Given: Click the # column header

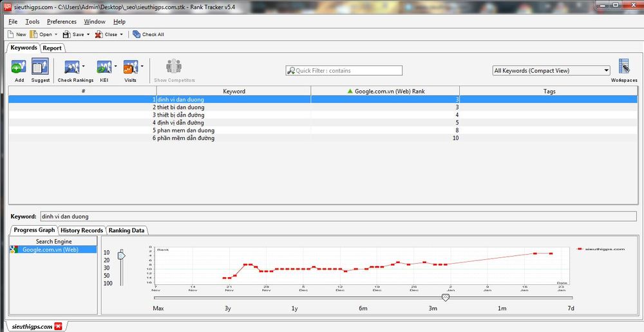Looking at the screenshot, I should coord(83,91).
